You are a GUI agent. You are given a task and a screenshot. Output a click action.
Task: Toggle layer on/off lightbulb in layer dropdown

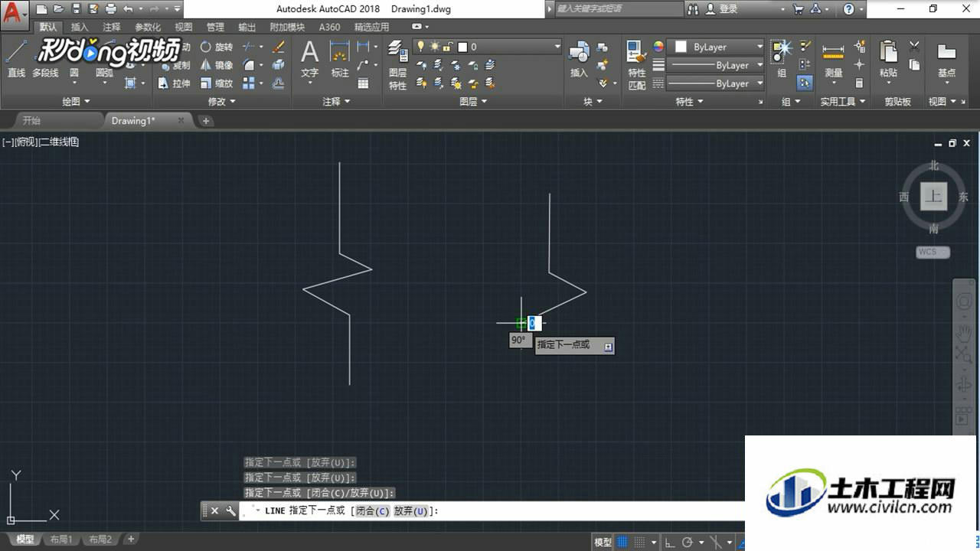tap(420, 47)
